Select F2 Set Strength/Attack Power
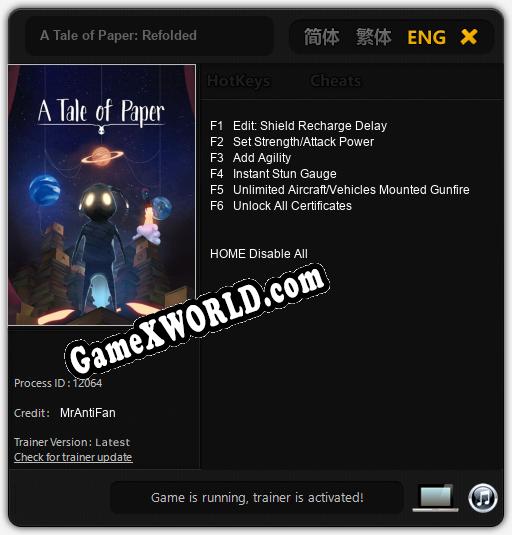 [292, 142]
